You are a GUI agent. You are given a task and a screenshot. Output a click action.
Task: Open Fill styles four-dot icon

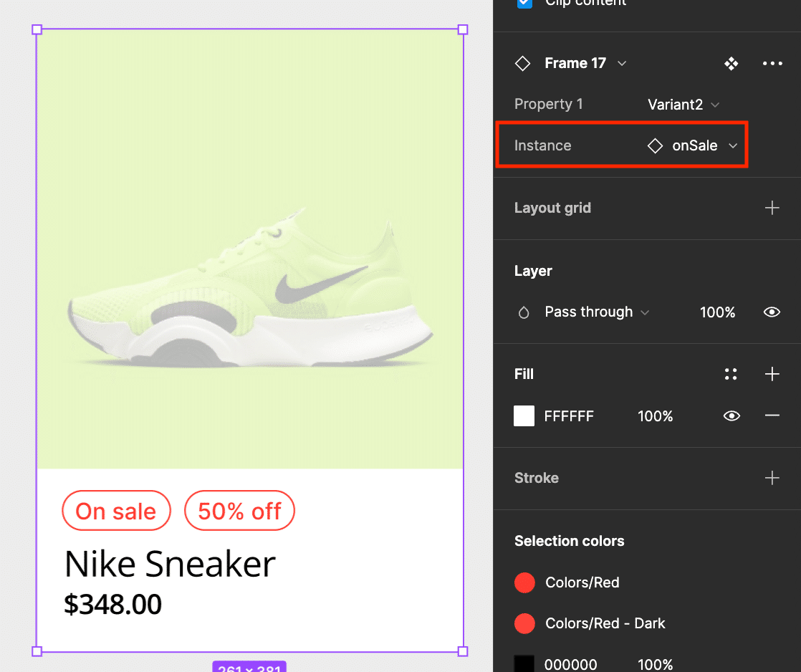pyautogui.click(x=731, y=374)
